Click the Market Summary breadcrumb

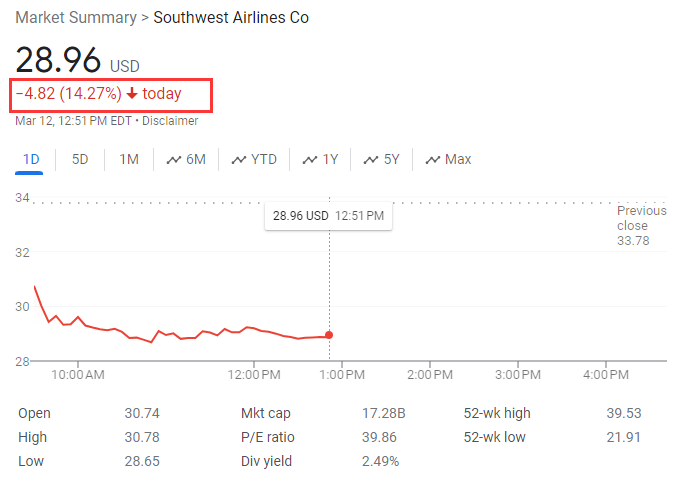click(77, 18)
